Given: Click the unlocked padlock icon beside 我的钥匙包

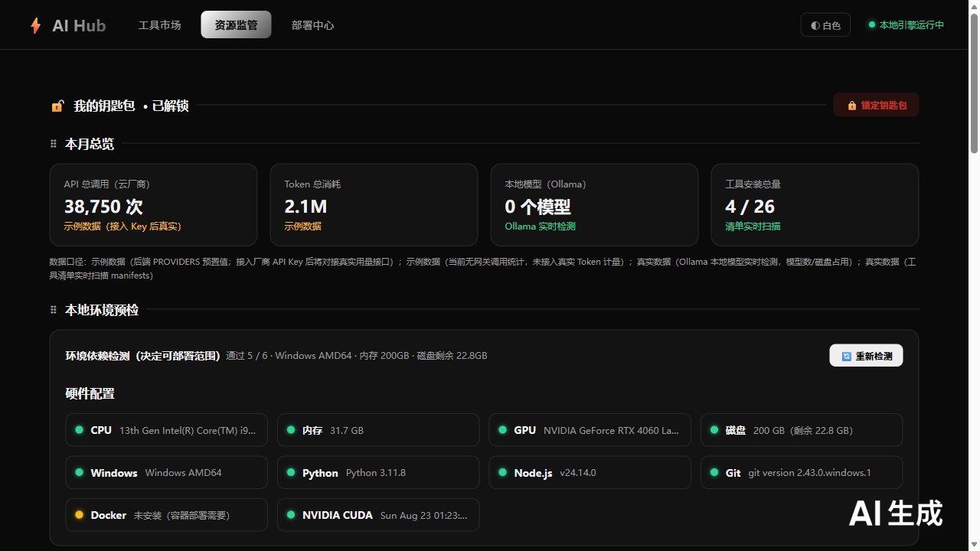Looking at the screenshot, I should (x=57, y=106).
